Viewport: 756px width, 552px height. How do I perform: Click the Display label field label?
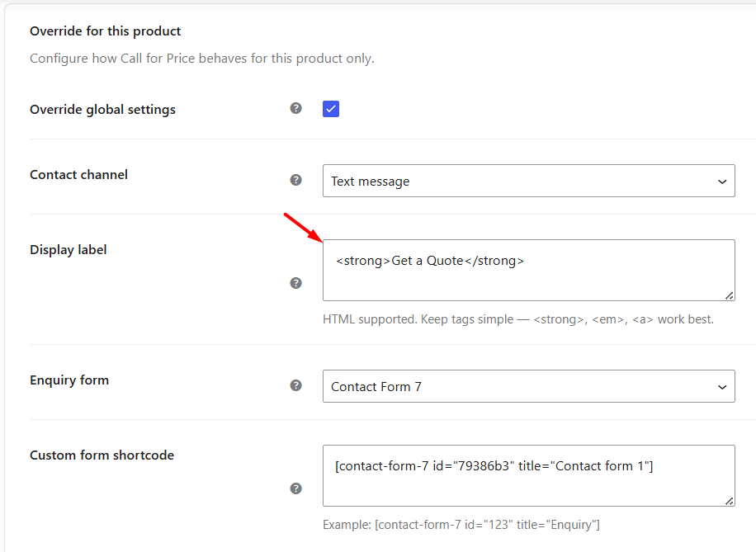[68, 250]
